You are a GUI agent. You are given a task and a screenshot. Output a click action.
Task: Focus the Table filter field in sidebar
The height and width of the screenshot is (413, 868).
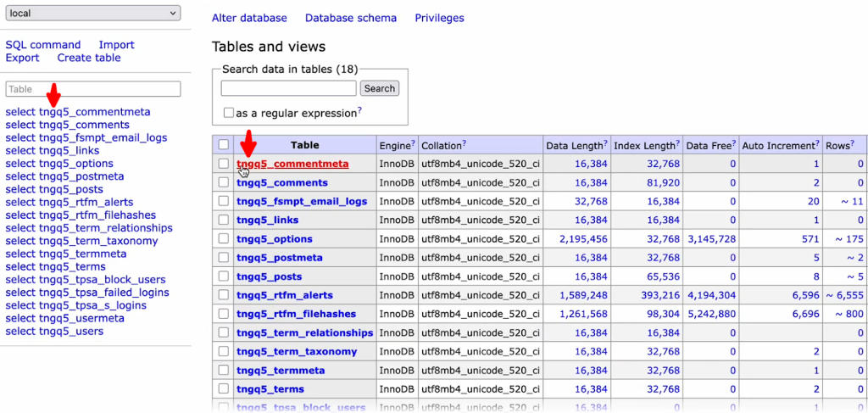93,89
